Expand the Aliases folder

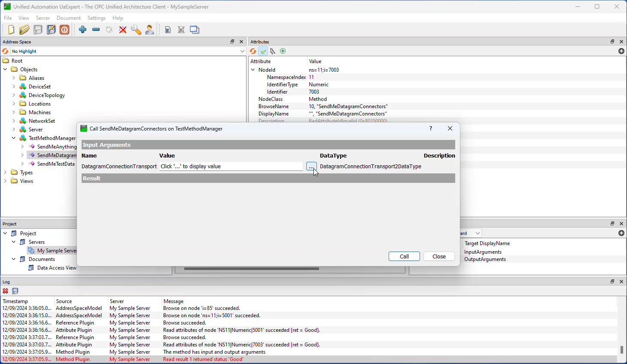(x=14, y=78)
